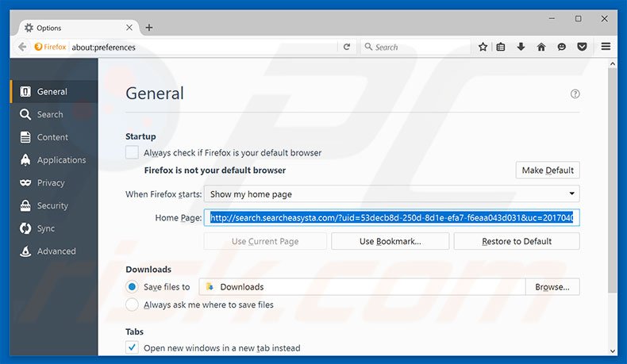627x364 pixels.
Task: Click the Downloads folder path field
Action: point(362,287)
